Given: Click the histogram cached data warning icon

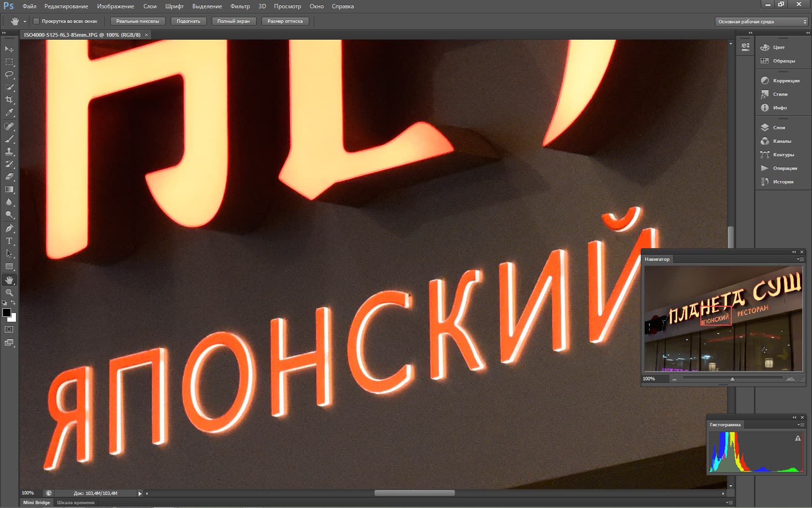Looking at the screenshot, I should (x=798, y=438).
